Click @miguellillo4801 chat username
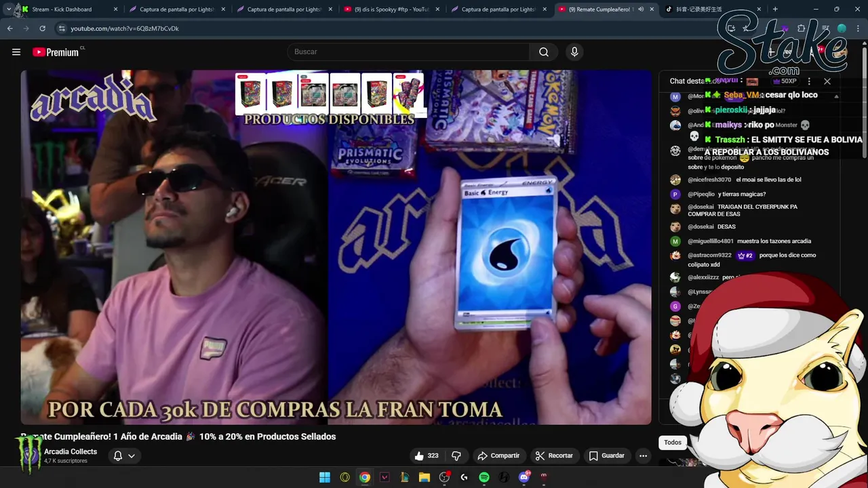 (711, 241)
